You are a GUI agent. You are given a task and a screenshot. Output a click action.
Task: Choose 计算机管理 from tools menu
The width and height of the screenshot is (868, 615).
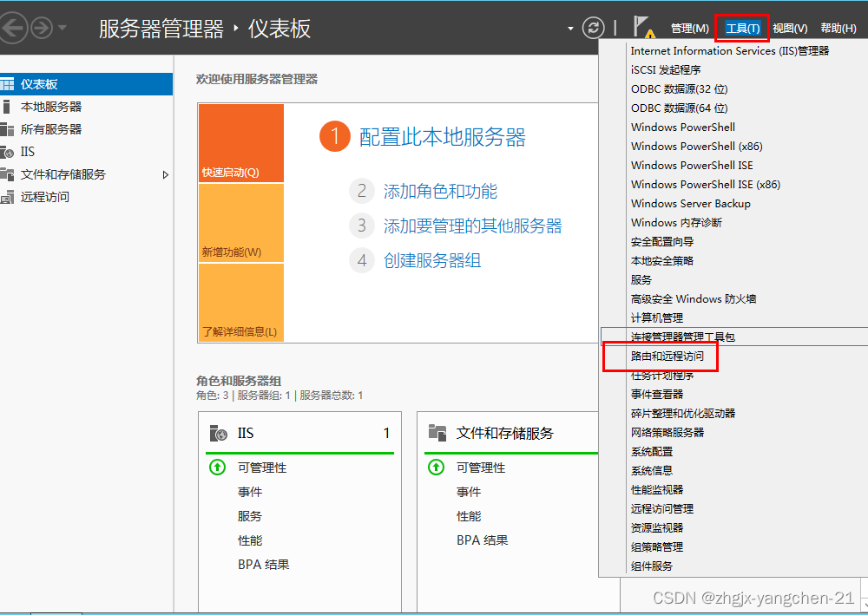[x=656, y=318]
